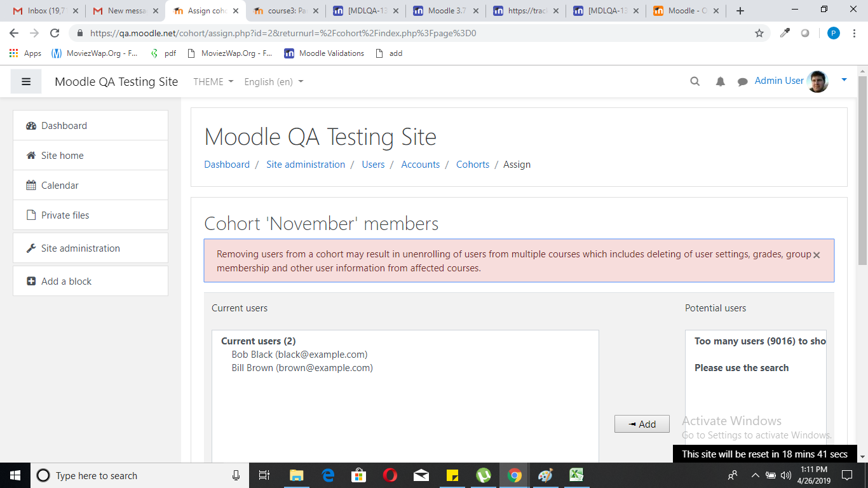Close the Assign cohort browser tab
The height and width of the screenshot is (488, 868).
(236, 11)
